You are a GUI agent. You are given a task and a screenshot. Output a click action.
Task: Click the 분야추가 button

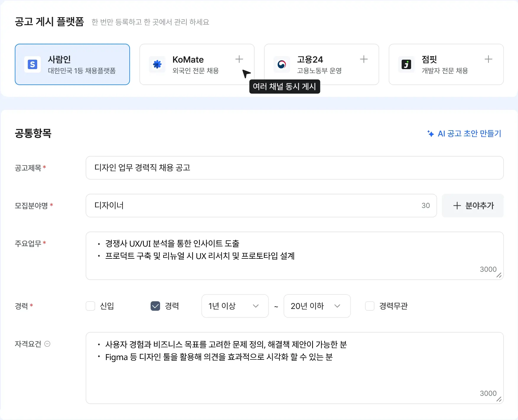click(x=473, y=206)
